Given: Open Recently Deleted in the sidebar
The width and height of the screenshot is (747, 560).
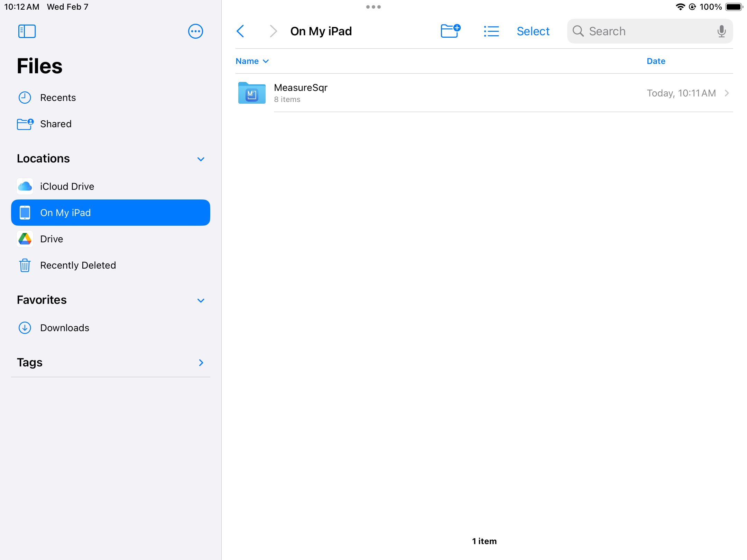Looking at the screenshot, I should (x=78, y=265).
